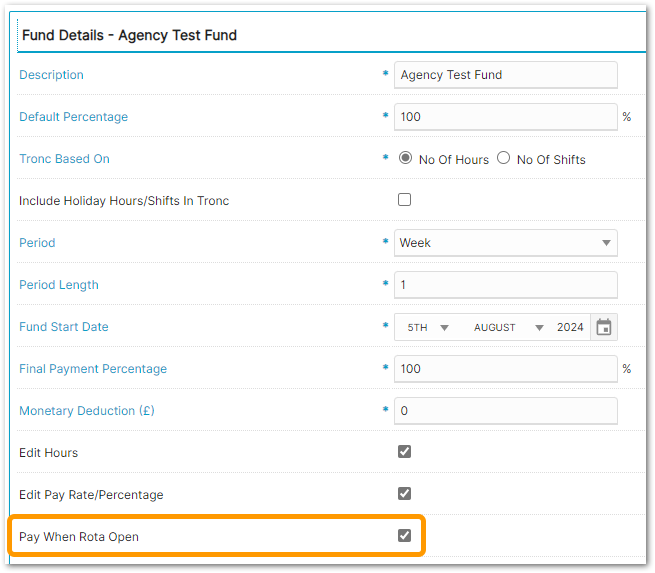Select the Default Percentage label text
The image size is (655, 573).
(73, 117)
